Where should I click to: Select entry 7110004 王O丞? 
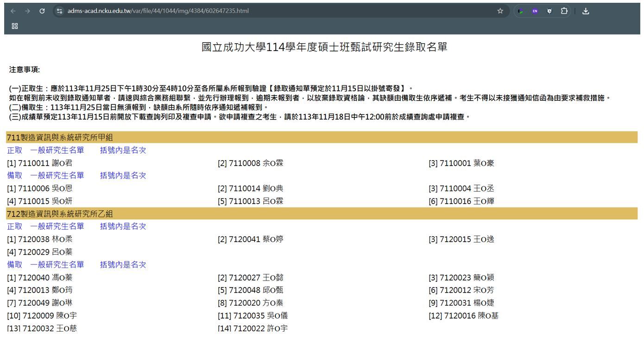pyautogui.click(x=461, y=188)
